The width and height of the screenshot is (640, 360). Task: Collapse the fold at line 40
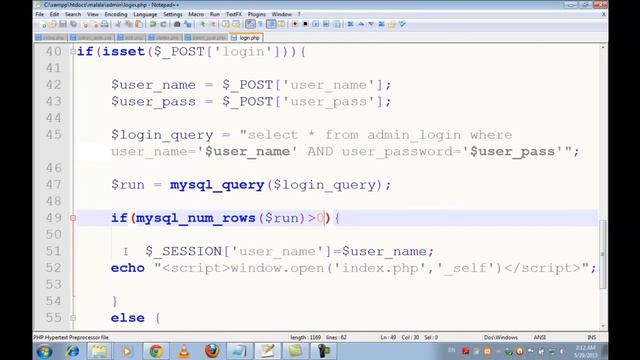coord(73,52)
